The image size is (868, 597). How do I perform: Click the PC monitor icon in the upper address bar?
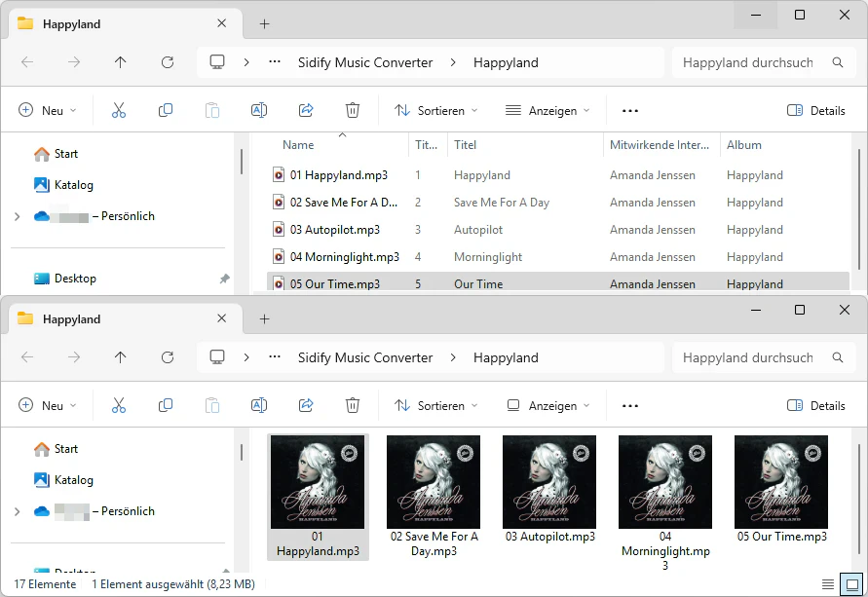point(217,62)
